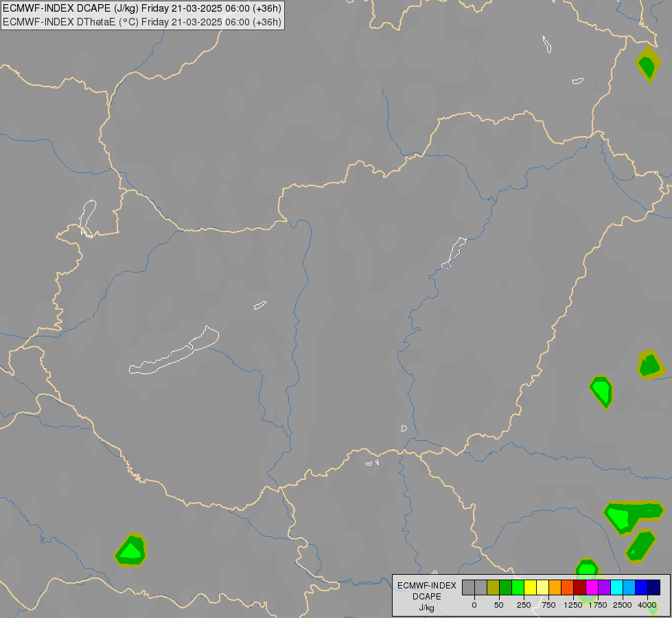Click the legend value 2500
This screenshot has width=672, height=618.
pyautogui.click(x=623, y=605)
